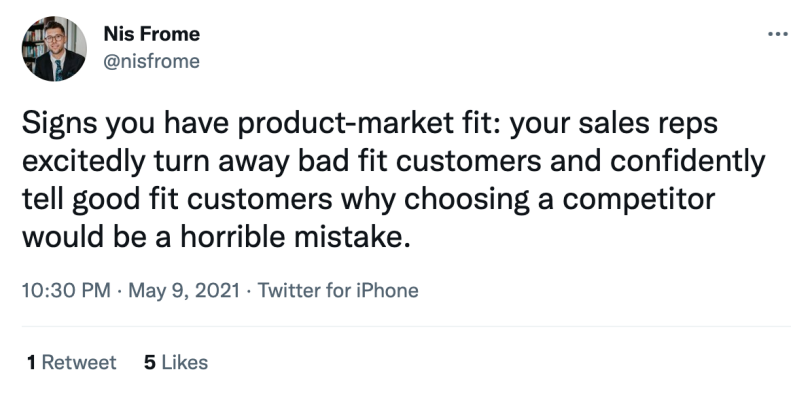Click the word Retweet below the tweet
This screenshot has height=395, width=810.
pyautogui.click(x=79, y=362)
